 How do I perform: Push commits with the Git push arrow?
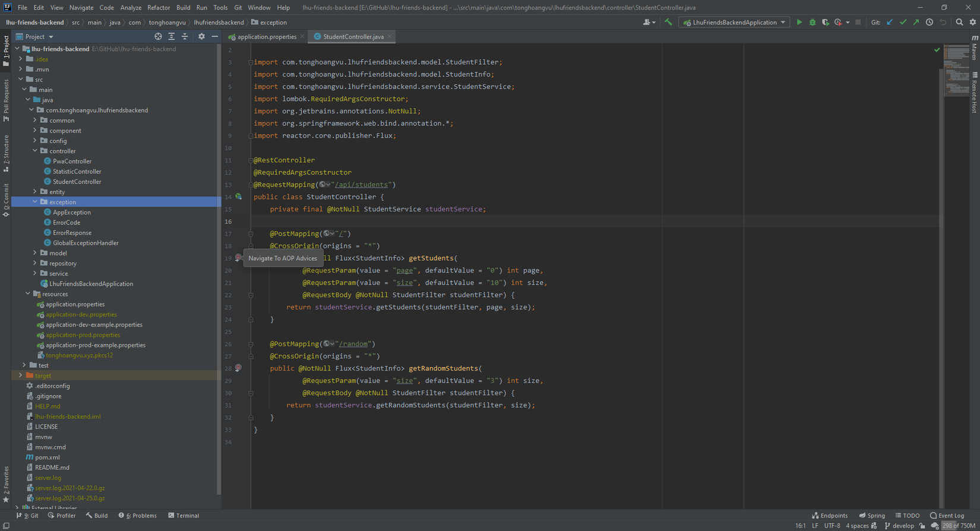(x=916, y=23)
